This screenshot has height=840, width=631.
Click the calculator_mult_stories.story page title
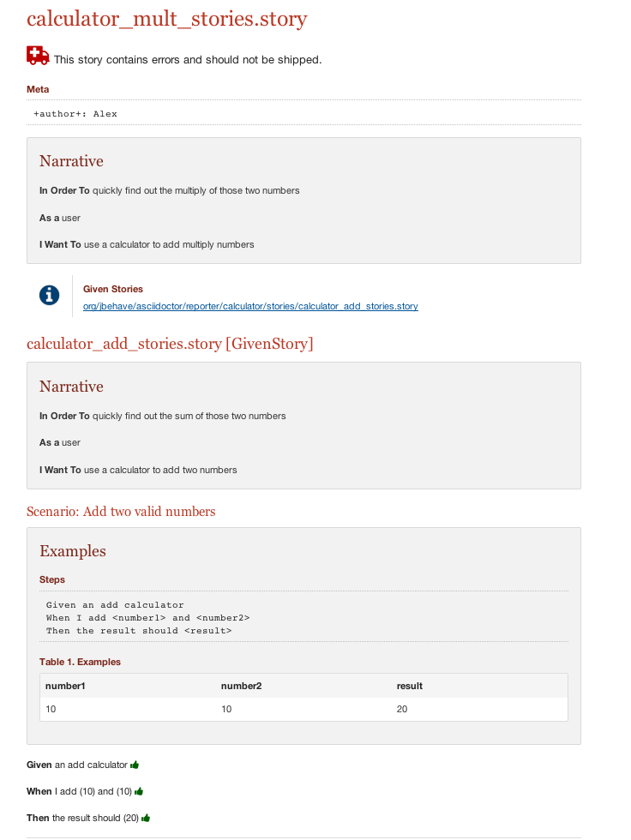tap(166, 19)
